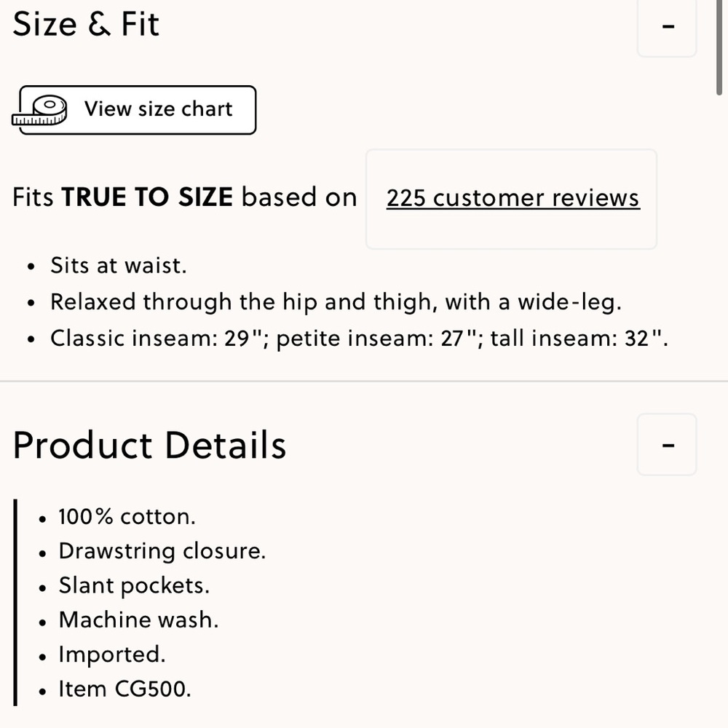
Task: Collapse the Size & Fit section
Action: [x=667, y=26]
